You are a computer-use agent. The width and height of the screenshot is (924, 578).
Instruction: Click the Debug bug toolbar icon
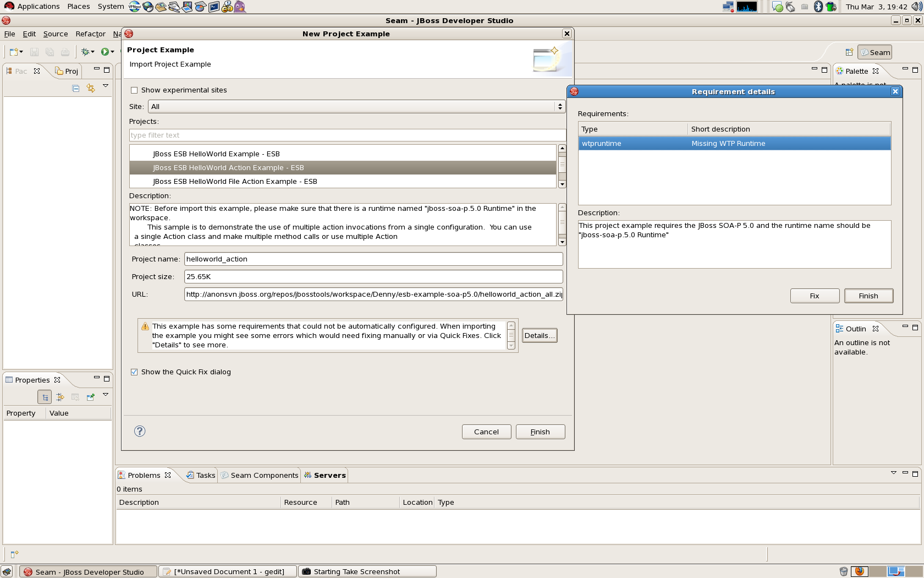click(85, 52)
